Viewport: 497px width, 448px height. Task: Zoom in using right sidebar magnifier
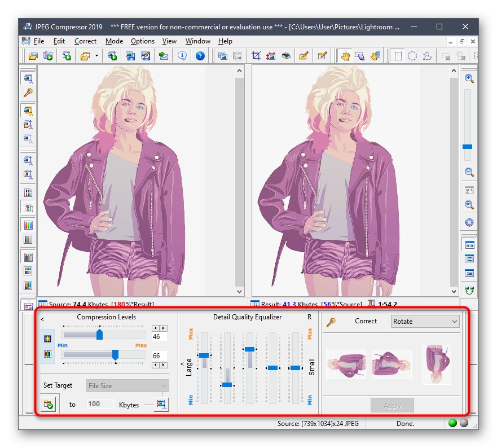[469, 79]
